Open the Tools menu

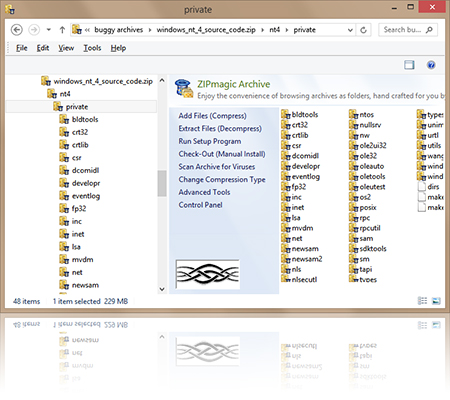(92, 48)
